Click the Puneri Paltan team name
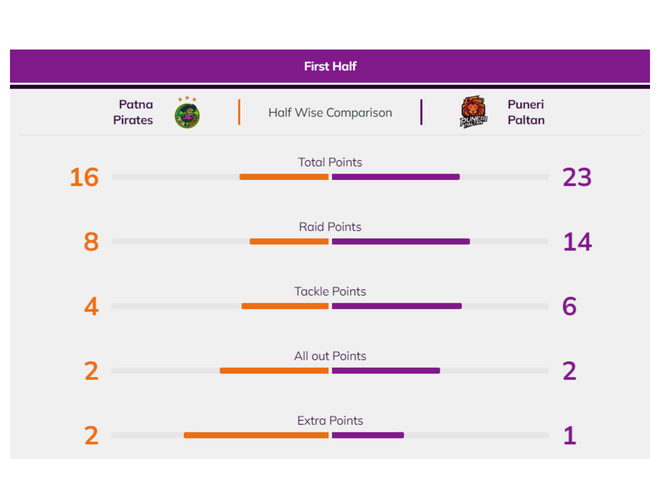Image resolution: width=660 pixels, height=495 pixels. point(525,112)
